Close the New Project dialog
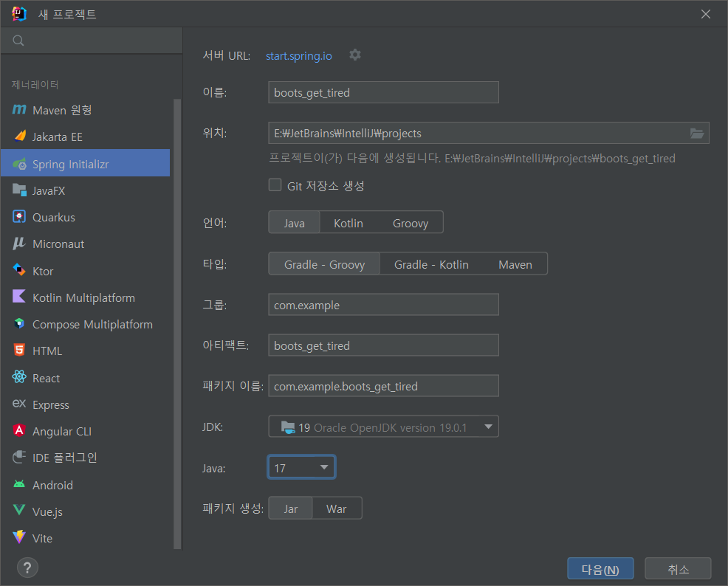This screenshot has width=728, height=586. (706, 14)
